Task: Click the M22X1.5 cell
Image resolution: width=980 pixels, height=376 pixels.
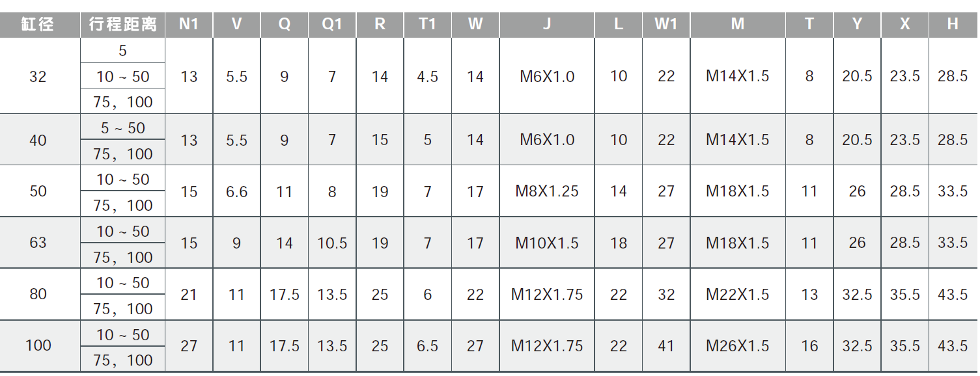Action: [x=737, y=294]
